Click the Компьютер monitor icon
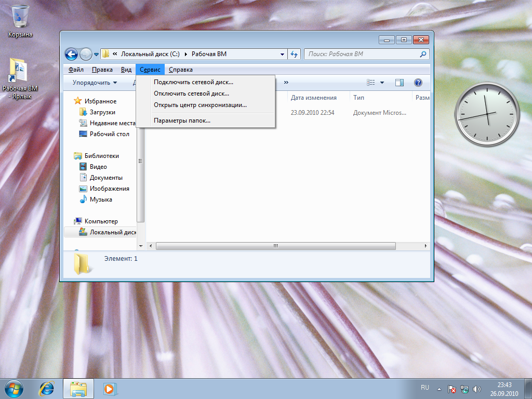The image size is (532, 399). pyautogui.click(x=78, y=221)
